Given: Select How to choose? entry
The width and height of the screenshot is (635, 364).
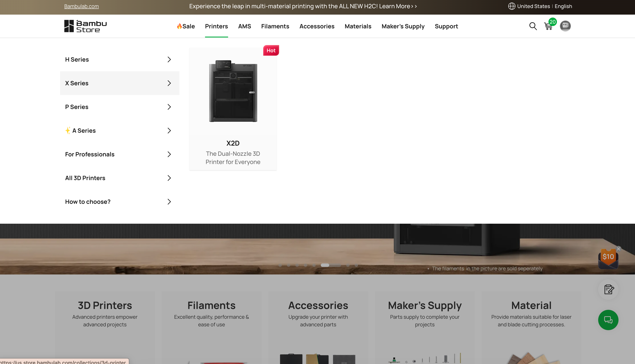Looking at the screenshot, I should [x=120, y=202].
